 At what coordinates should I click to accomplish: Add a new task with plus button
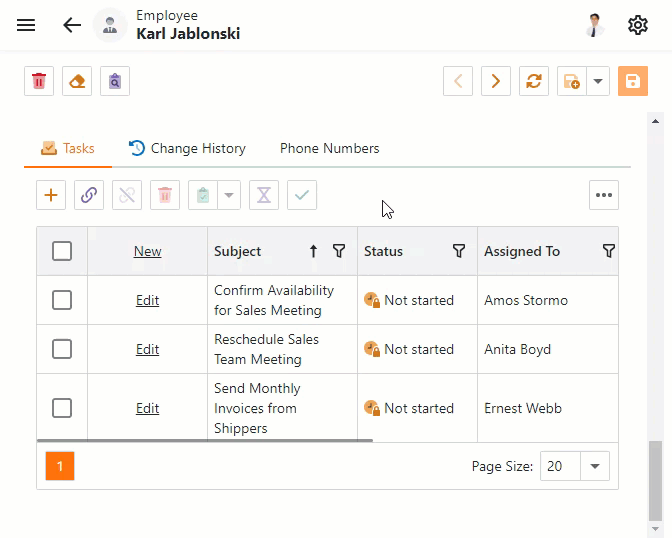pyautogui.click(x=51, y=195)
